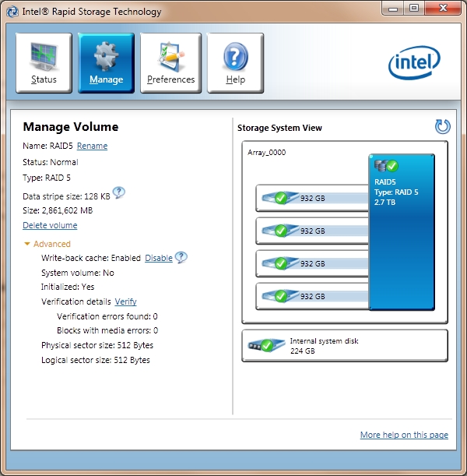Open the Preferences tab
Screen dimensions: 467x476
click(x=170, y=63)
